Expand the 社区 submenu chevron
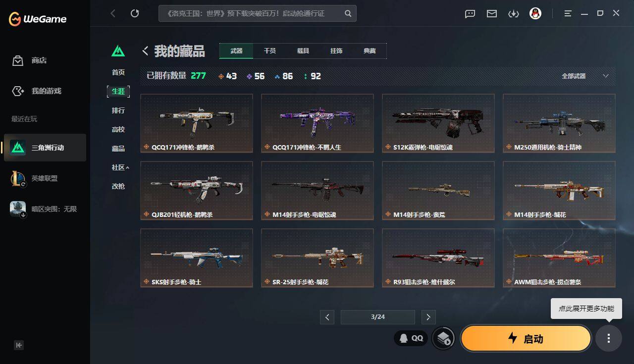The width and height of the screenshot is (634, 364). 127,167
